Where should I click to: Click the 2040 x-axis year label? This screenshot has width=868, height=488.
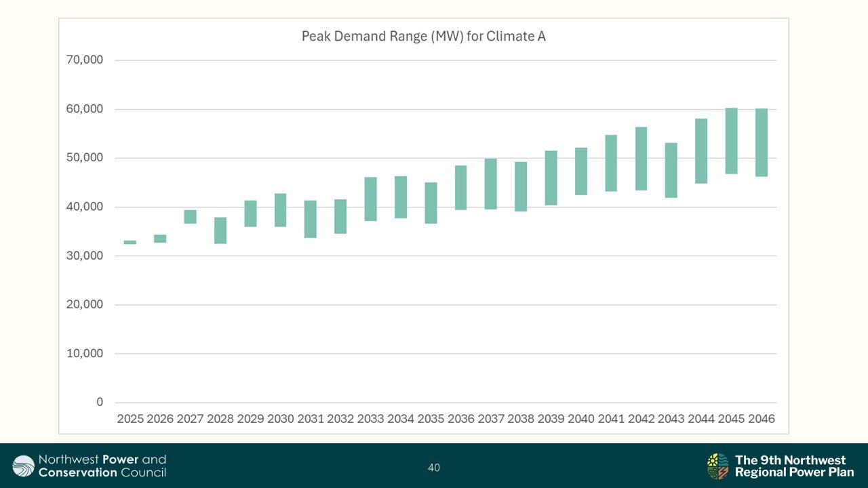(580, 419)
